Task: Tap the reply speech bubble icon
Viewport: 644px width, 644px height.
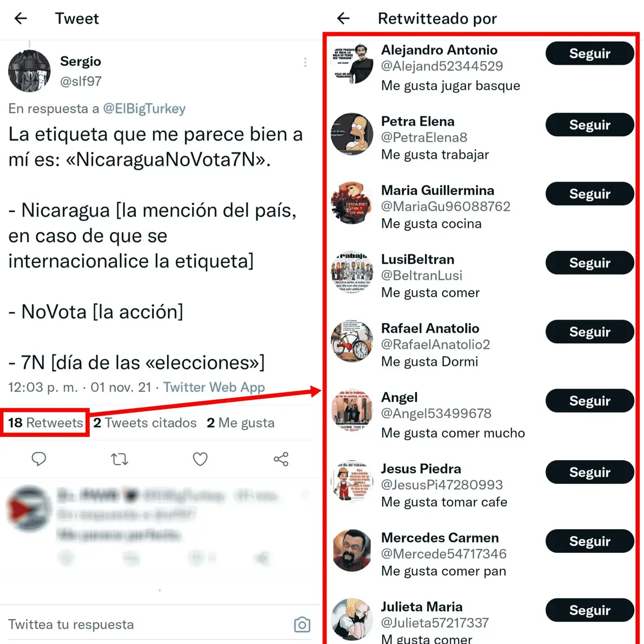Action: point(39,459)
